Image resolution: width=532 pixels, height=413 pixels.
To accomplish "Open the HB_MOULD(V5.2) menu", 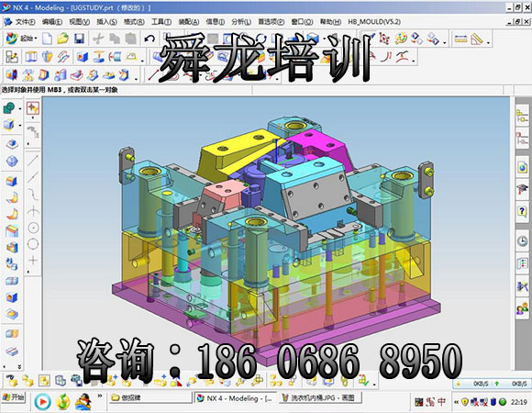I will 374,22.
